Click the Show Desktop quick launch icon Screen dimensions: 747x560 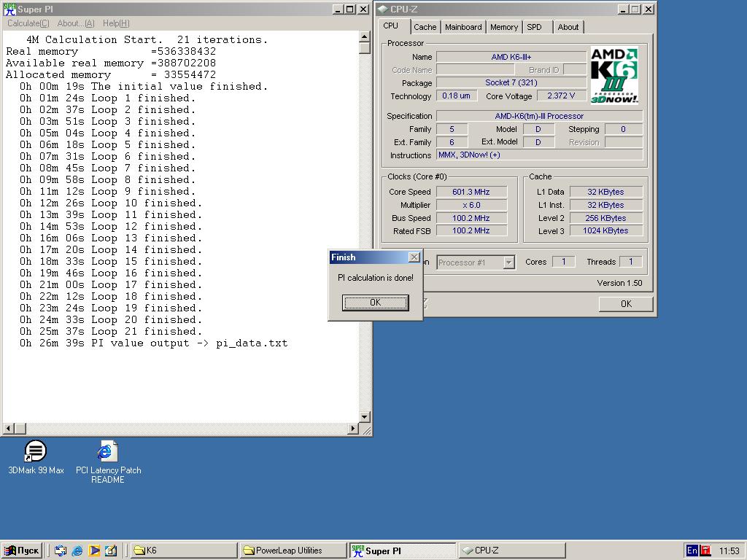click(61, 551)
